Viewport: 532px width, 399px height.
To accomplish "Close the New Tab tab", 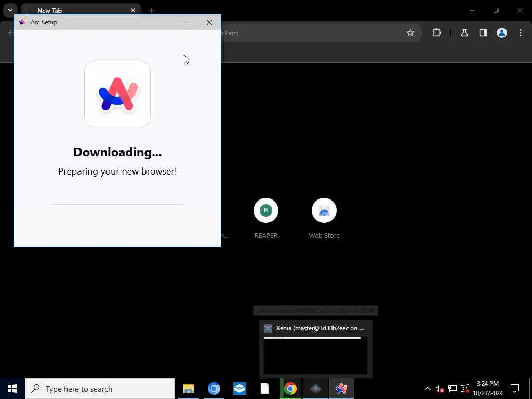I will tap(133, 10).
